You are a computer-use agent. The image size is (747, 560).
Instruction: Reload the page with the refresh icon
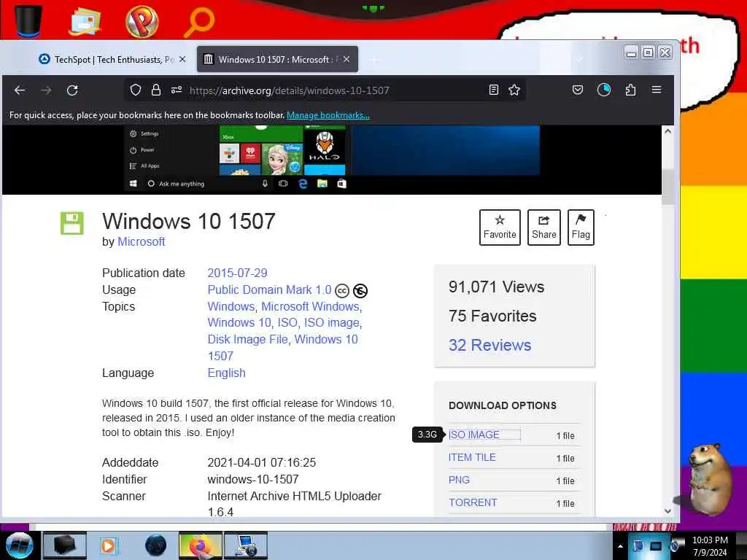tap(72, 90)
